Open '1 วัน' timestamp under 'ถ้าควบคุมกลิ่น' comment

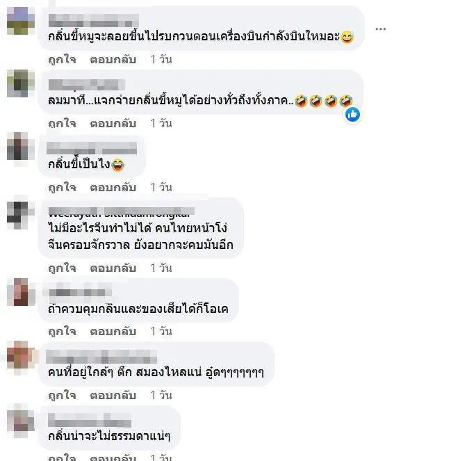point(161,331)
